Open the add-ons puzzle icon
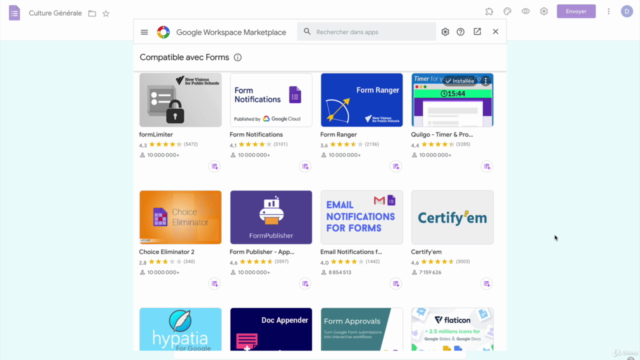This screenshot has height=360, width=640. [489, 11]
